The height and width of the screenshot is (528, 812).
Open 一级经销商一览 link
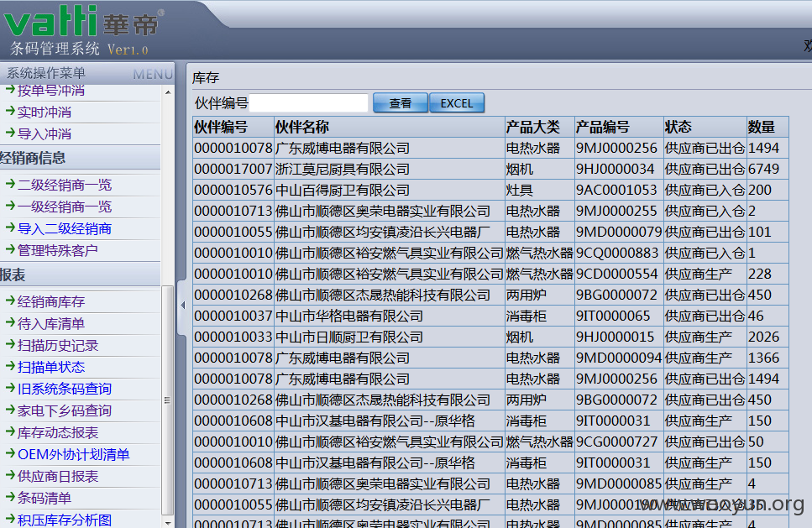(x=65, y=206)
